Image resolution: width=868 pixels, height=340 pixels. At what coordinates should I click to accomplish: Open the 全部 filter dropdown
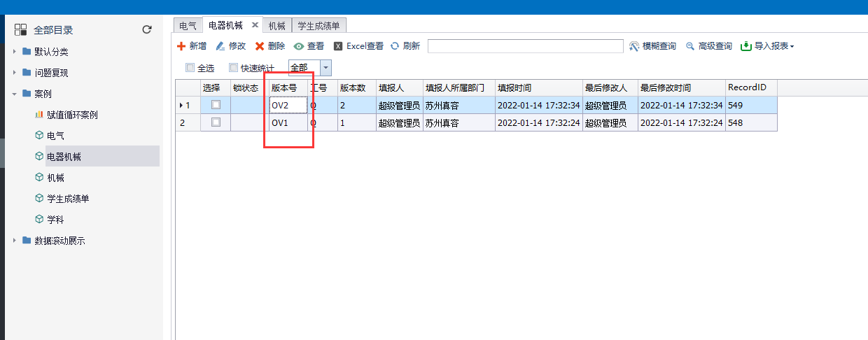coord(325,68)
